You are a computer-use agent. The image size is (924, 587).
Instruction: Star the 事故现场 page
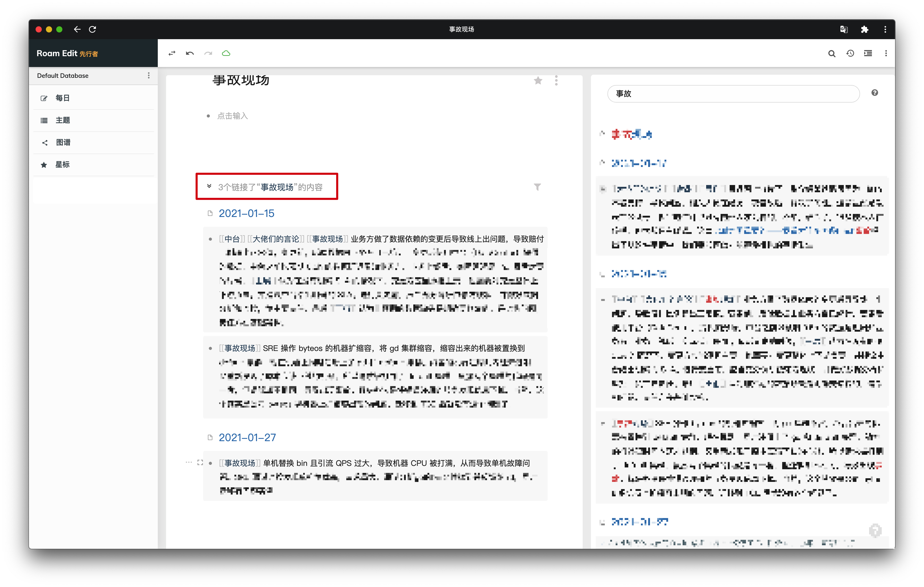tap(538, 80)
